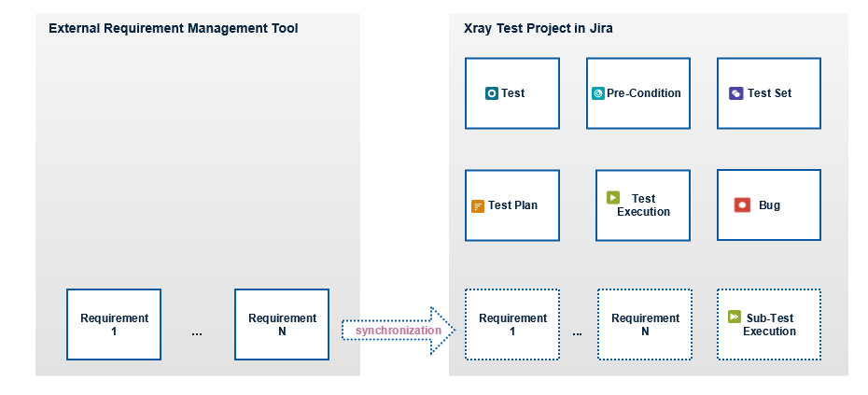Click the ellipsis between Xray project requirements
The width and height of the screenshot is (868, 395).
click(x=578, y=334)
